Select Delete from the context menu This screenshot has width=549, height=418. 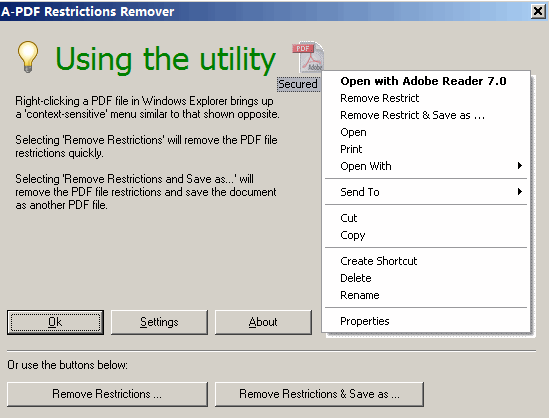(426, 278)
